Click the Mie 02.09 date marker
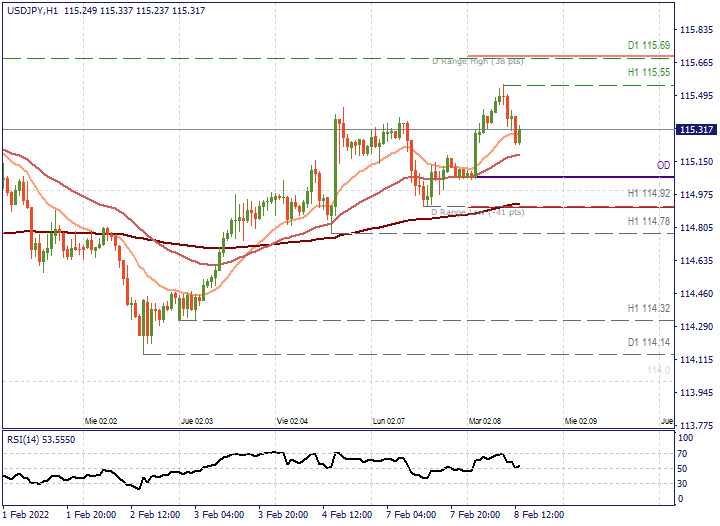Screen dimensions: 720x526 coord(581,421)
